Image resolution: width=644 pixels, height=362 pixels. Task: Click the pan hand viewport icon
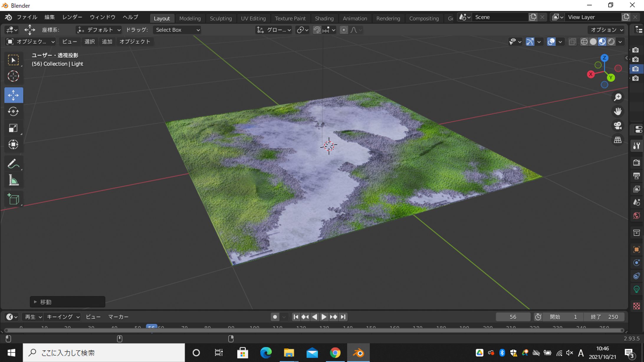(618, 111)
